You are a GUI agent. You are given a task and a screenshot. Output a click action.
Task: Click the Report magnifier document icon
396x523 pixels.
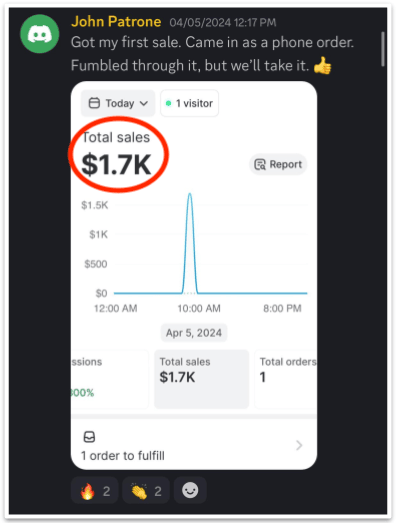(x=260, y=164)
